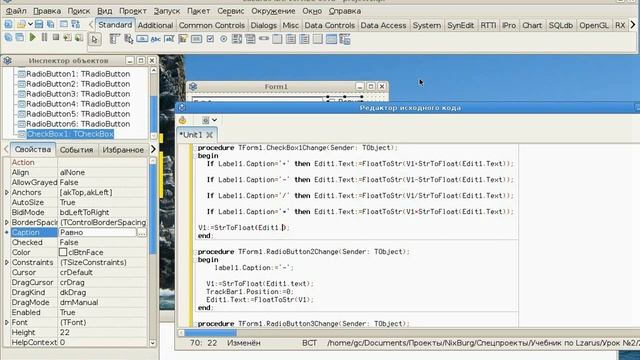This screenshot has width=640, height=360.
Task: Open the Справка menu
Action: coord(345,11)
